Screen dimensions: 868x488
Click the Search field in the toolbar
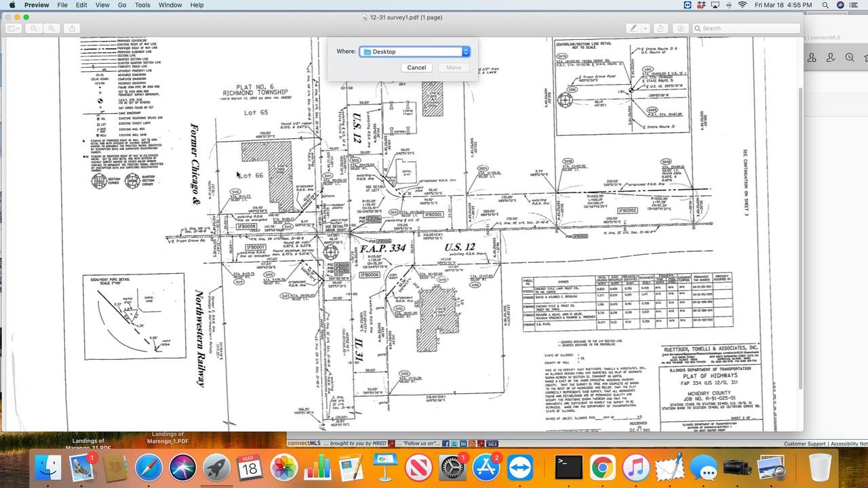(746, 28)
